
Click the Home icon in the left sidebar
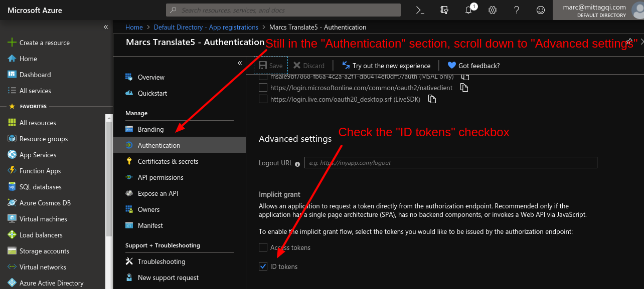[12, 59]
